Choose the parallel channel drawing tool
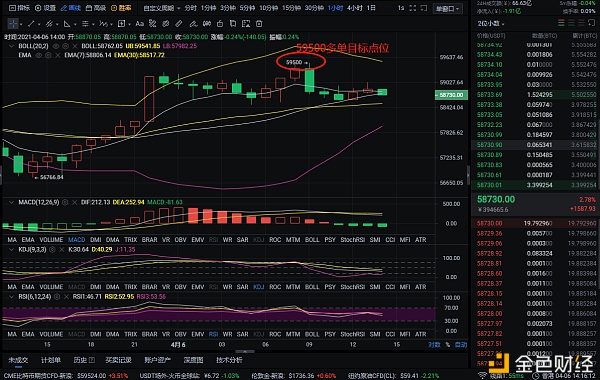Image resolution: width=600 pixels, height=380 pixels. tap(49, 24)
